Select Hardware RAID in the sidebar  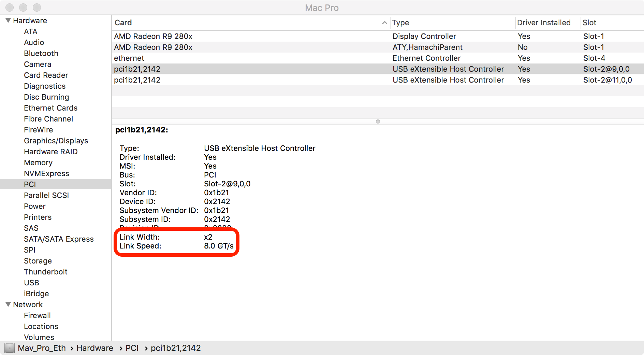[x=51, y=152]
